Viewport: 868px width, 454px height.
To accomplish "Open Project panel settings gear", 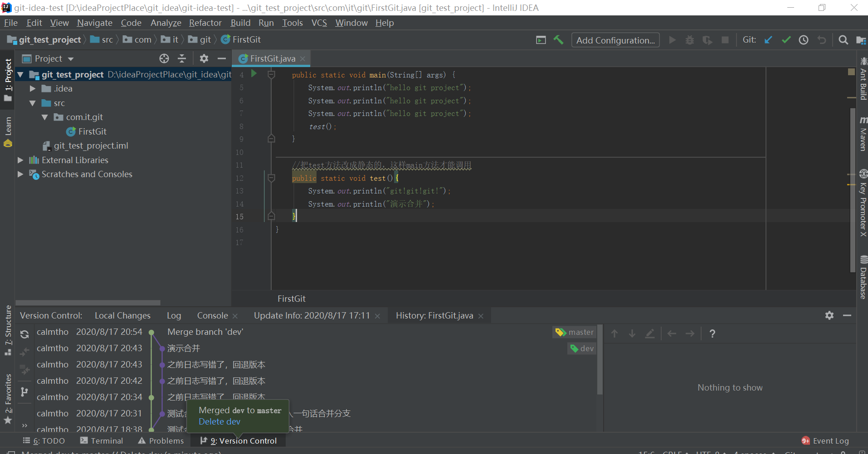I will [204, 58].
